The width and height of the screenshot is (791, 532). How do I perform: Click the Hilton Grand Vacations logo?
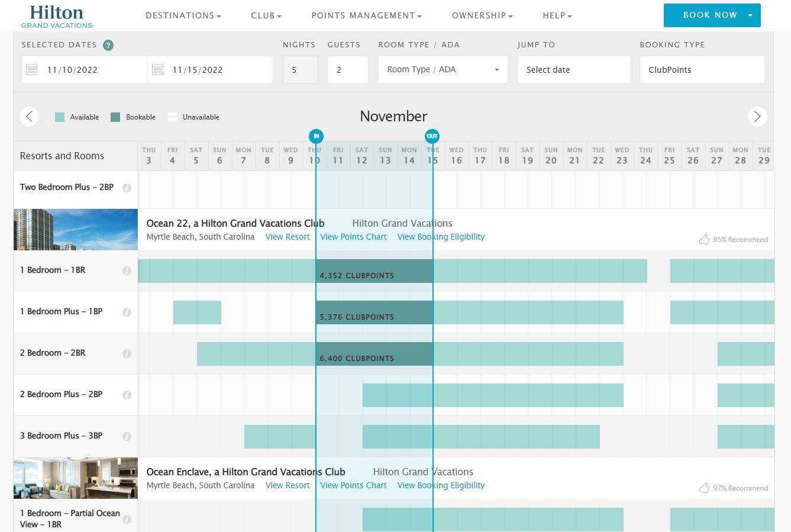pos(57,16)
